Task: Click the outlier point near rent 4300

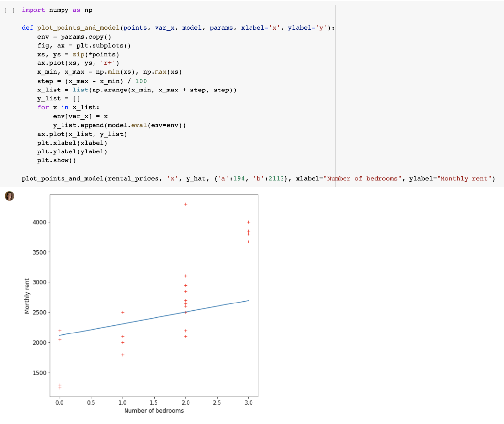Action: (186, 204)
